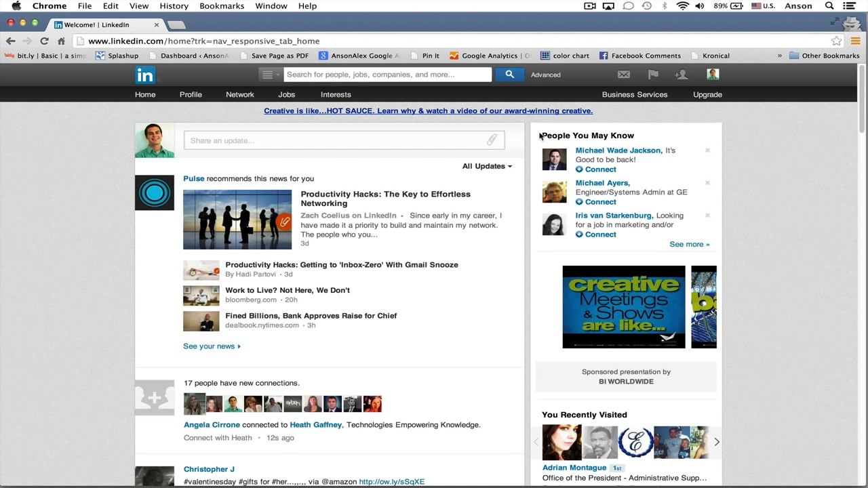The height and width of the screenshot is (488, 868).
Task: Click Connect plus icon for Michael Wade Jackson
Action: [579, 169]
